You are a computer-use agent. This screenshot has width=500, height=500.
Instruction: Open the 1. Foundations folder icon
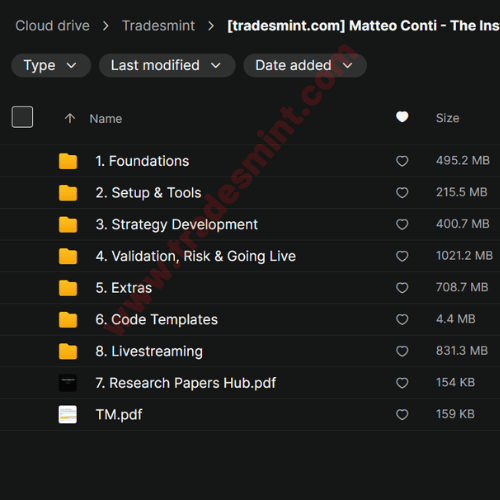[x=68, y=161]
